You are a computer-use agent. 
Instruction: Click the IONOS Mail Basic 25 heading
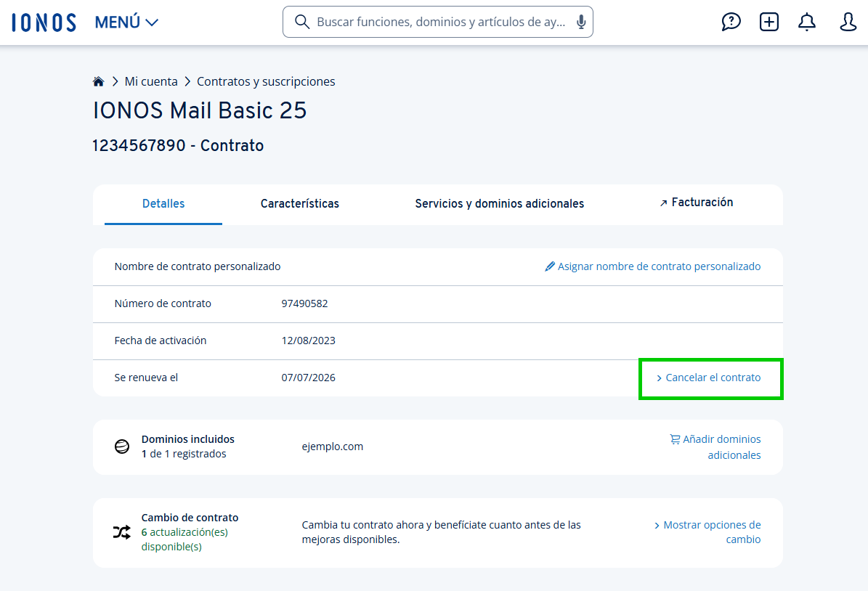(x=199, y=110)
